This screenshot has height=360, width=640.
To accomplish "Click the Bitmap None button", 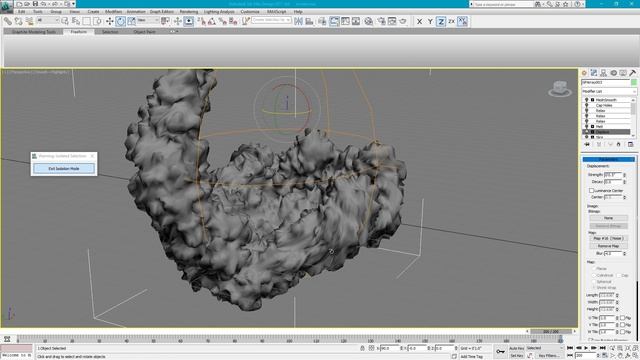I will (x=609, y=218).
